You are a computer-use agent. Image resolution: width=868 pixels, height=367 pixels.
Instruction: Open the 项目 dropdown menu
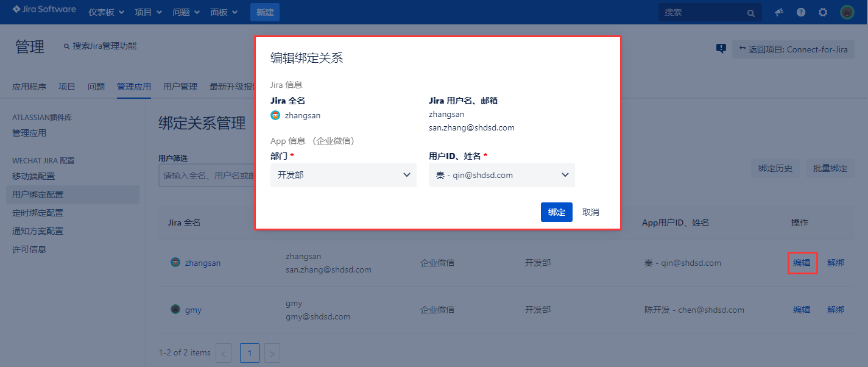tap(148, 12)
